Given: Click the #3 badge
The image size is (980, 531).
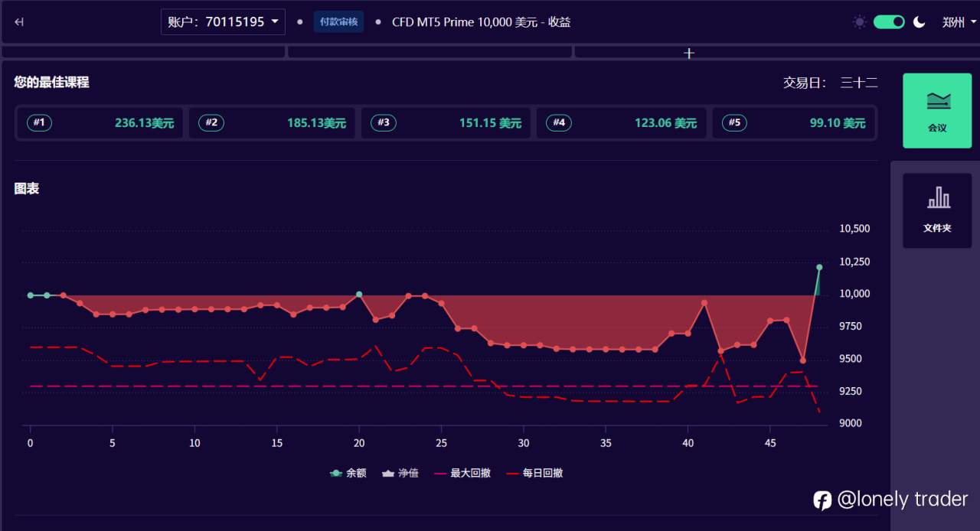Looking at the screenshot, I should (384, 122).
